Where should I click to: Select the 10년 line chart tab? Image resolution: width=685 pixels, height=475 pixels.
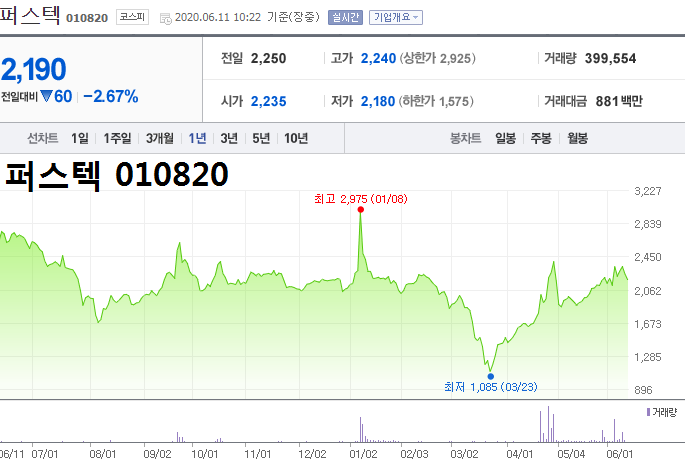click(x=296, y=139)
